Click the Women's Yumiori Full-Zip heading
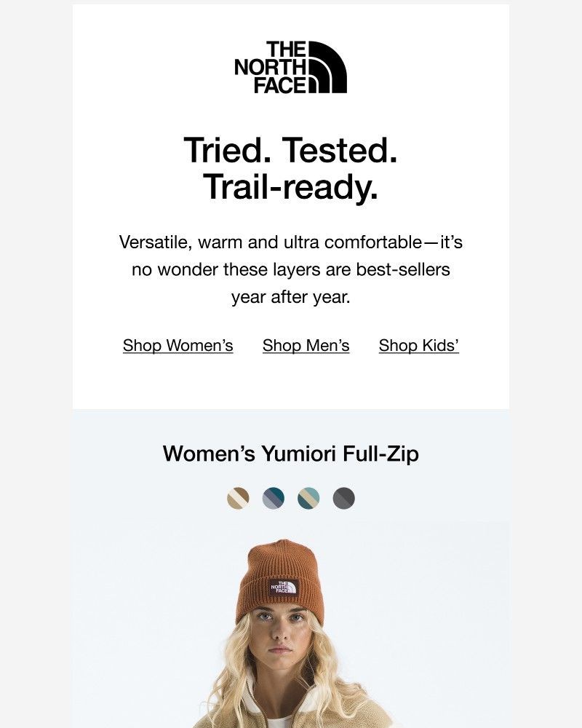 (291, 454)
